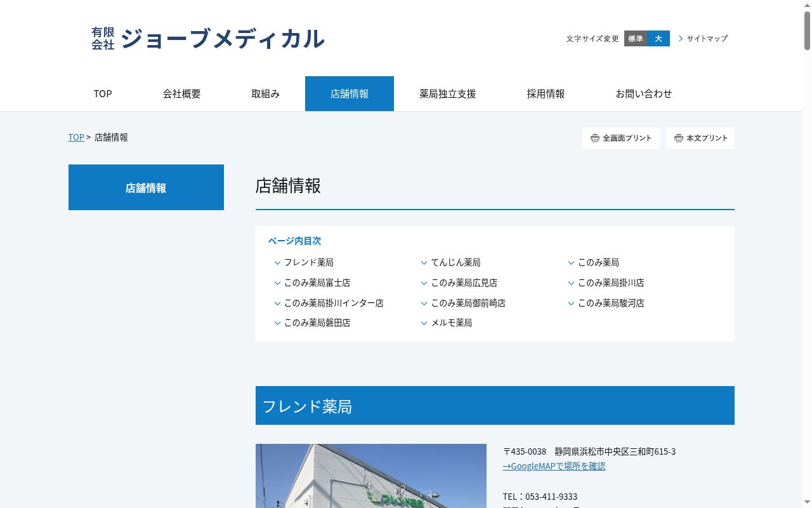Open →GoogleMAPで場所を確認 link

pyautogui.click(x=554, y=466)
